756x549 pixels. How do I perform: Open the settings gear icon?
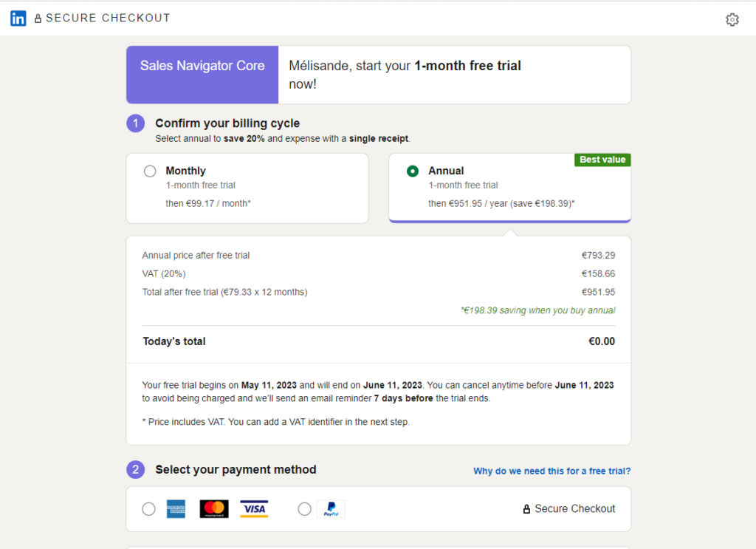coord(732,20)
